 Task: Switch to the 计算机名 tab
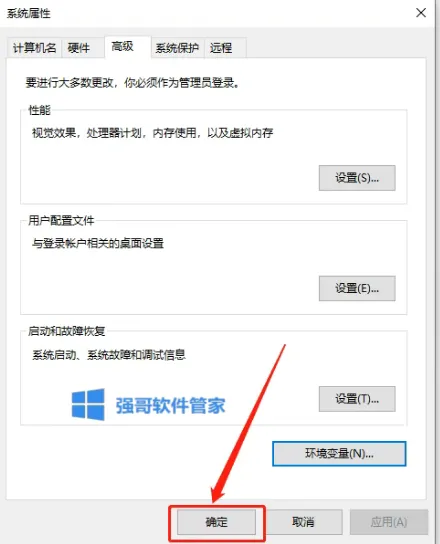tap(34, 48)
